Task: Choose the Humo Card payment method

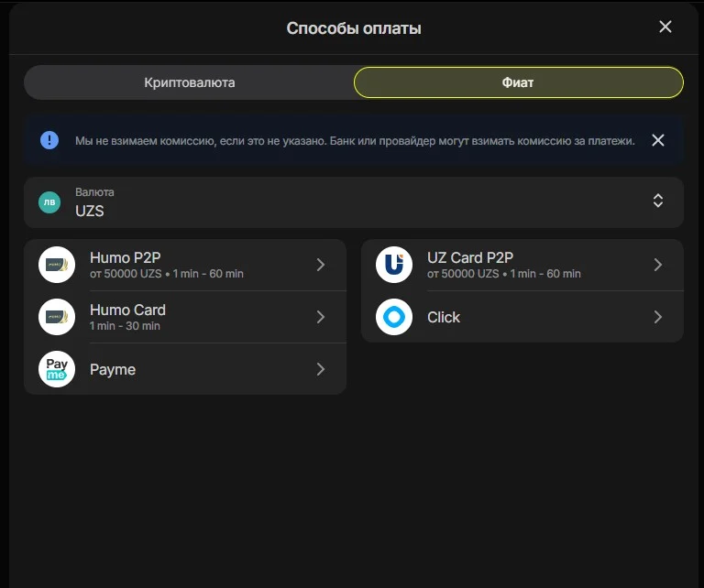Action: [x=185, y=317]
